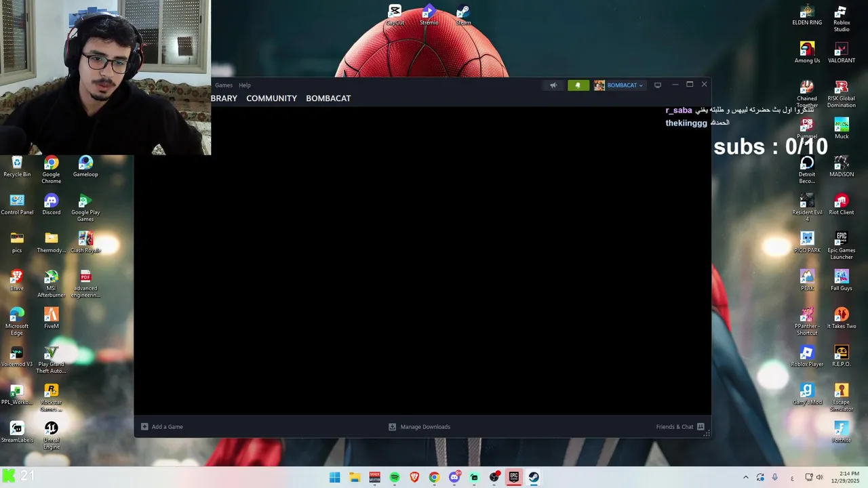Select the Resident Evil 4 desktop icon
This screenshot has height=488, width=868.
coord(807,208)
